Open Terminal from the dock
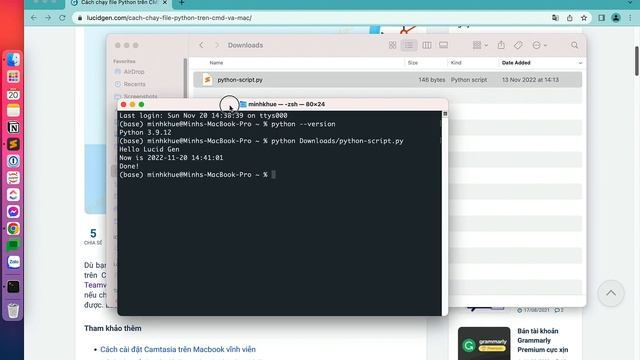 pyautogui.click(x=13, y=287)
